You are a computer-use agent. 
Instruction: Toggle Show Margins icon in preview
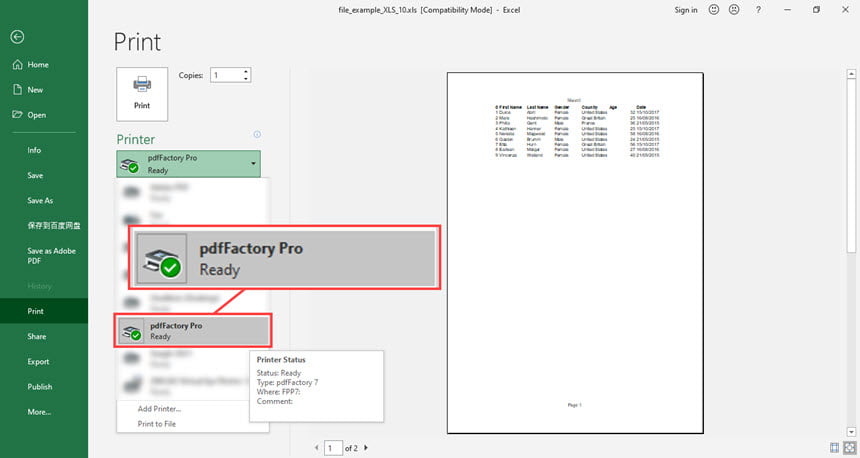tap(834, 448)
